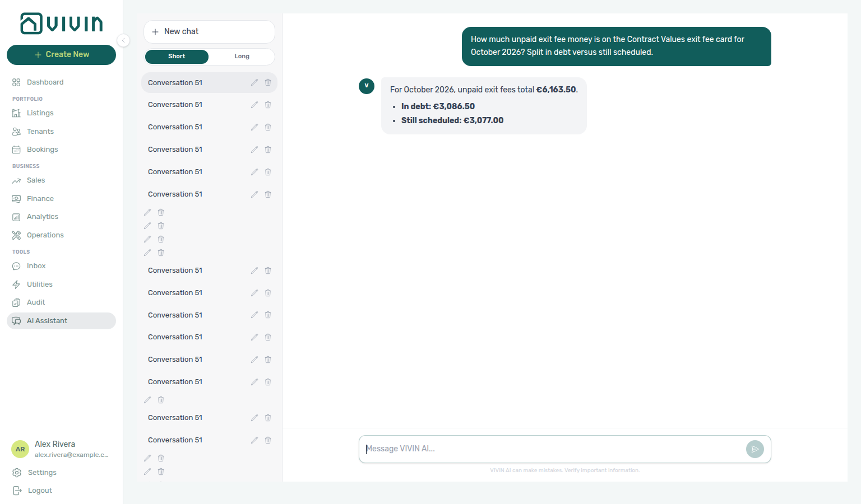Go to Listings in Portfolio

[x=61, y=113]
